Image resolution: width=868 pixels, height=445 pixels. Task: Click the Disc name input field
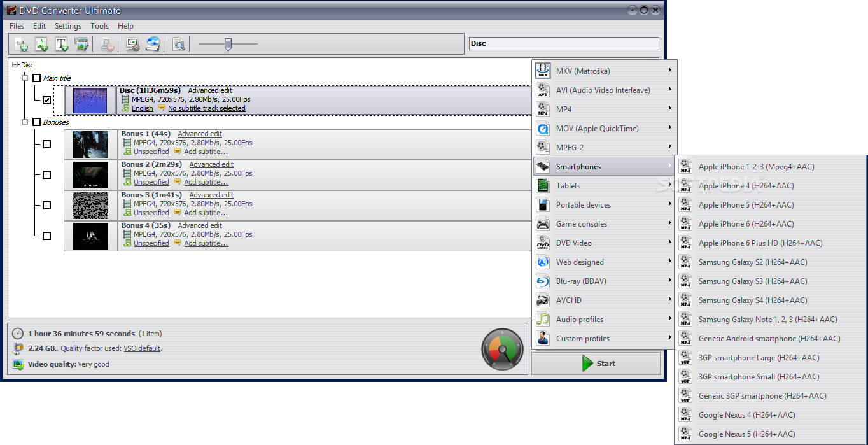tap(564, 43)
